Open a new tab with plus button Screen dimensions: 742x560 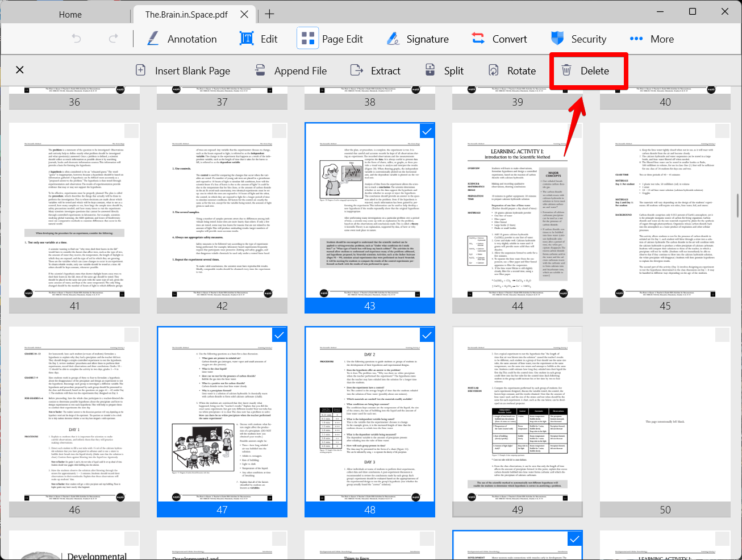[269, 14]
